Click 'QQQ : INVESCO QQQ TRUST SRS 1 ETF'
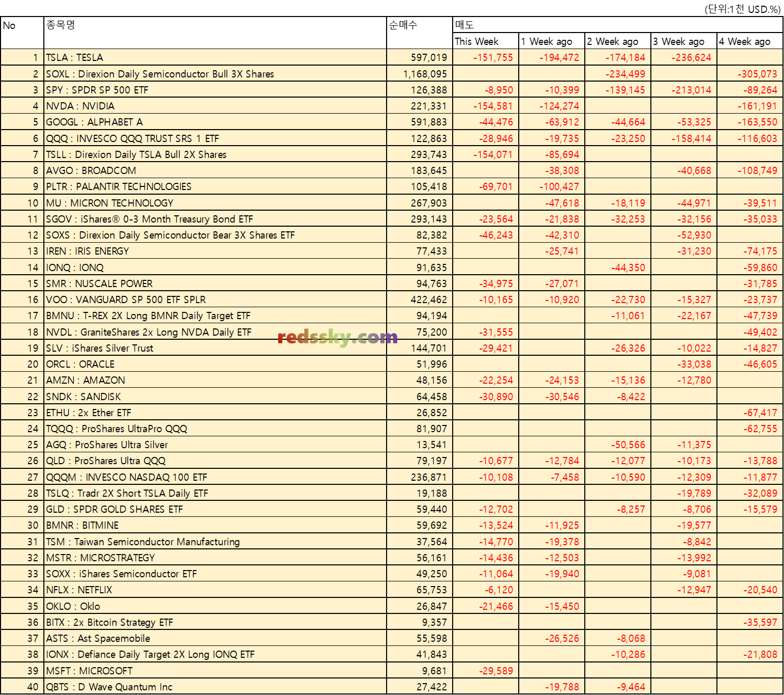This screenshot has width=784, height=695. click(215, 138)
